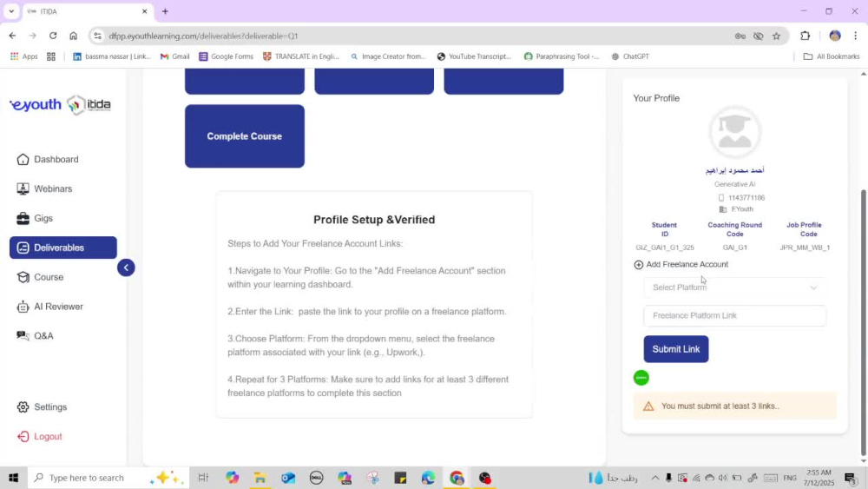Screen dimensions: 868x489
Task: Click the taskbar search box
Action: [108, 478]
